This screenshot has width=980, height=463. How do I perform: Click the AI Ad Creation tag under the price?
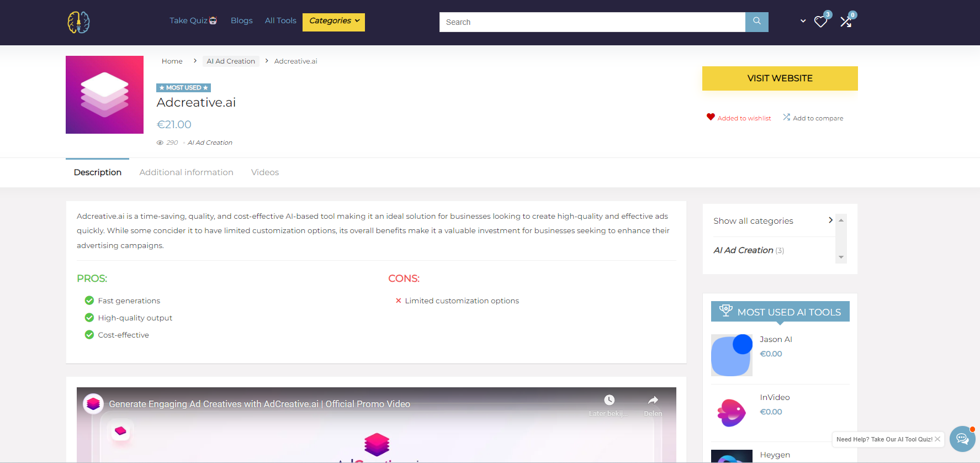click(x=210, y=143)
